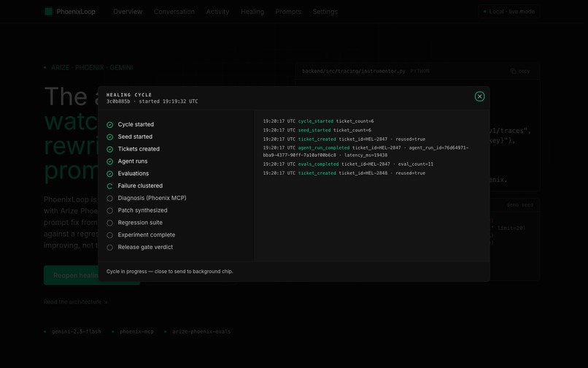588x368 pixels.
Task: Click the agent_run_completed log event
Action: (x=365, y=151)
